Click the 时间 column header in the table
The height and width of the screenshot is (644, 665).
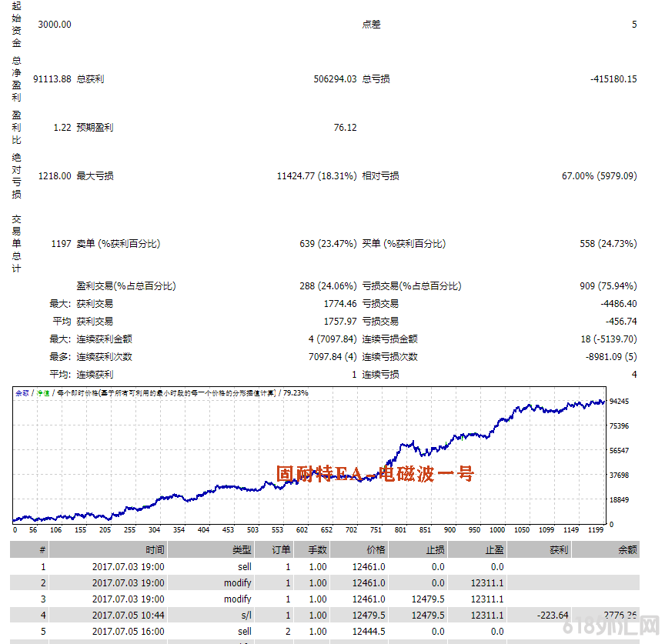click(155, 549)
